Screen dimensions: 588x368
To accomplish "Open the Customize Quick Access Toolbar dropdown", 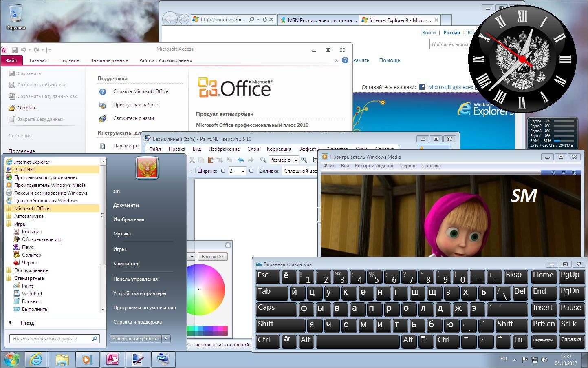I will coord(49,50).
